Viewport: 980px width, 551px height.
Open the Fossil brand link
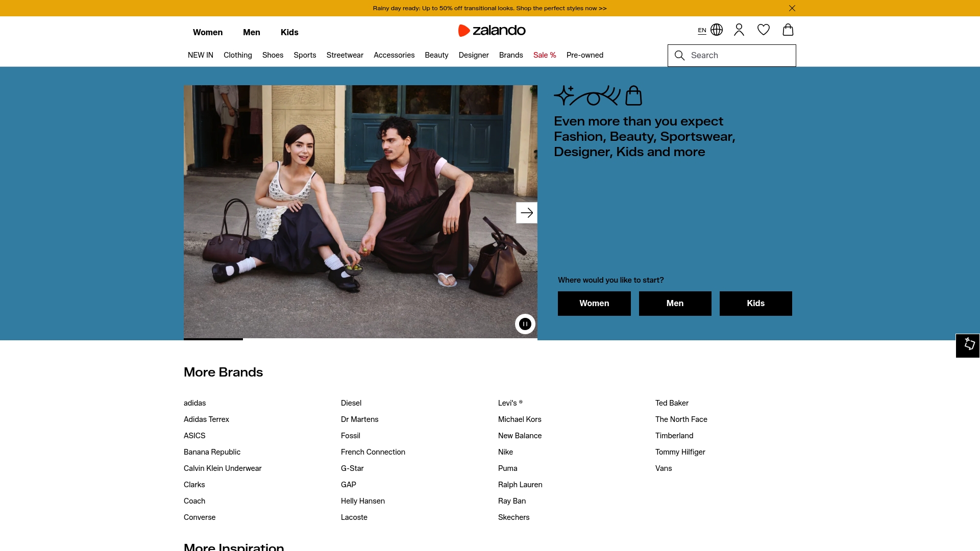click(351, 436)
